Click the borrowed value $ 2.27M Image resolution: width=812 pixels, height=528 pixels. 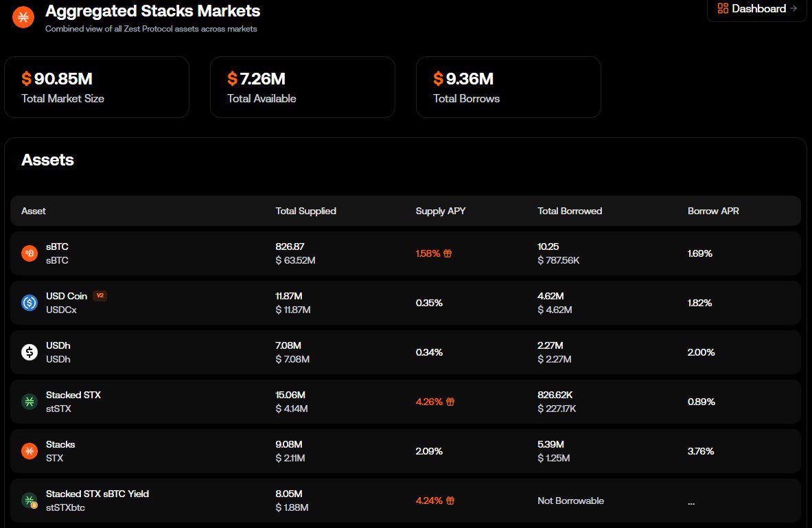[x=554, y=359]
